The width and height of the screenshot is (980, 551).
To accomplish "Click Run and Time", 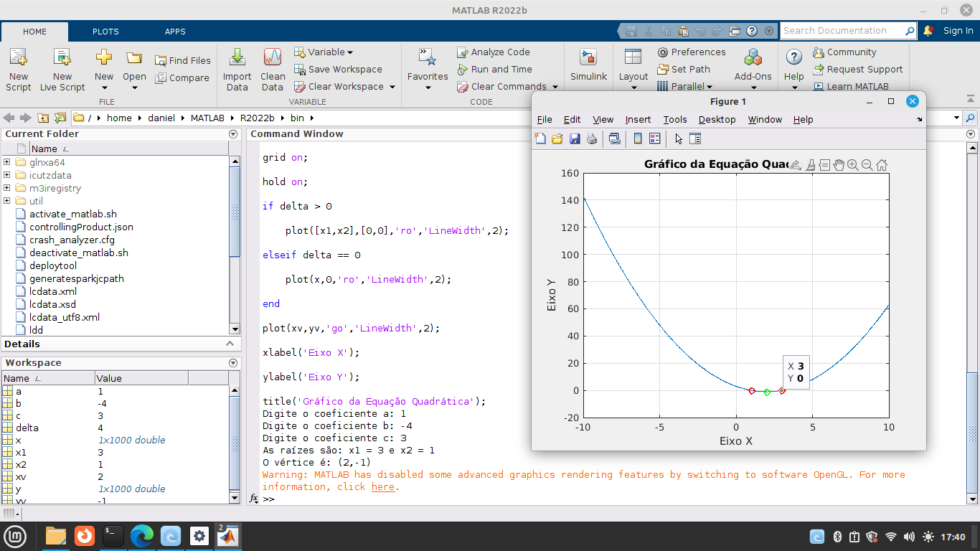I will point(494,69).
